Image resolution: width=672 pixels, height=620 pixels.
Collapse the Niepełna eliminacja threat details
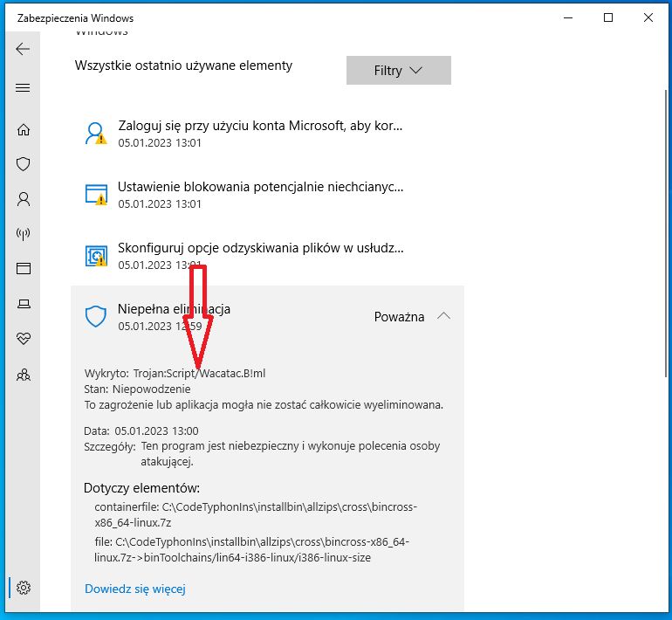coord(443,316)
